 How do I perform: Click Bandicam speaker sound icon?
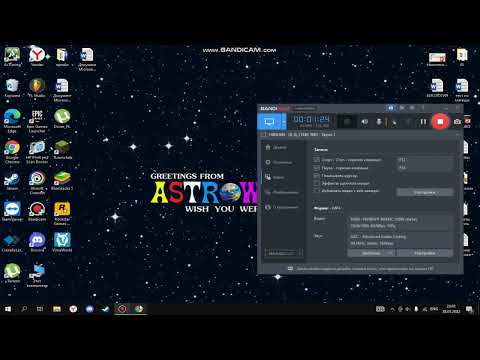(x=365, y=122)
